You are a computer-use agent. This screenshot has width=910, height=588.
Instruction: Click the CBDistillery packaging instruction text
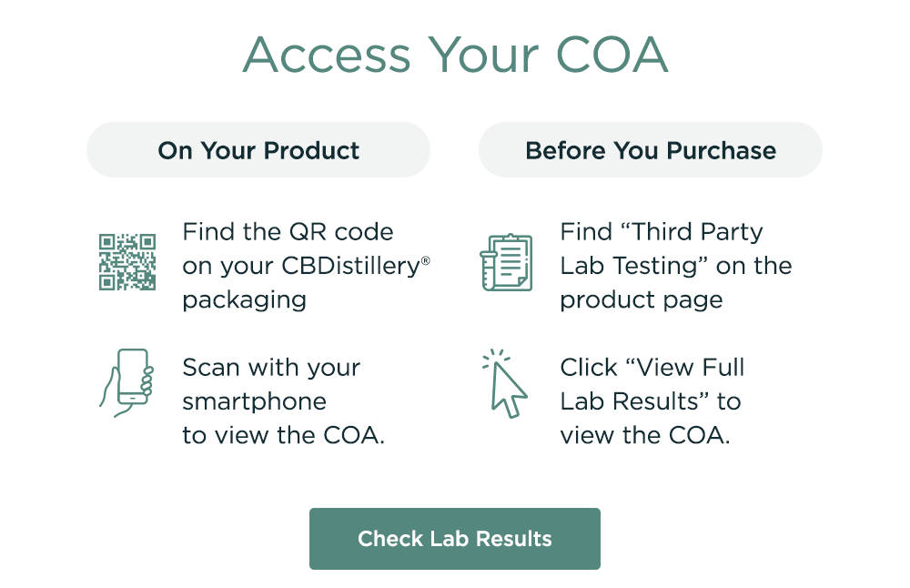(307, 265)
